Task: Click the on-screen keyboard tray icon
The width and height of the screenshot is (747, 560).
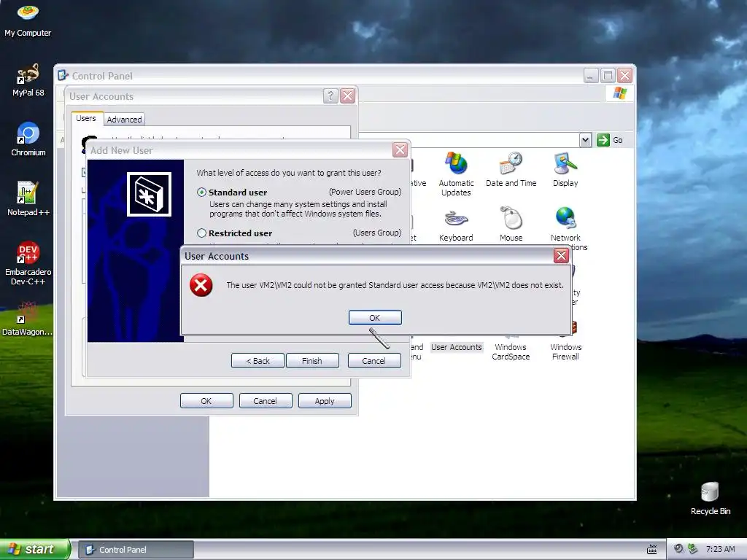Action: [x=651, y=550]
